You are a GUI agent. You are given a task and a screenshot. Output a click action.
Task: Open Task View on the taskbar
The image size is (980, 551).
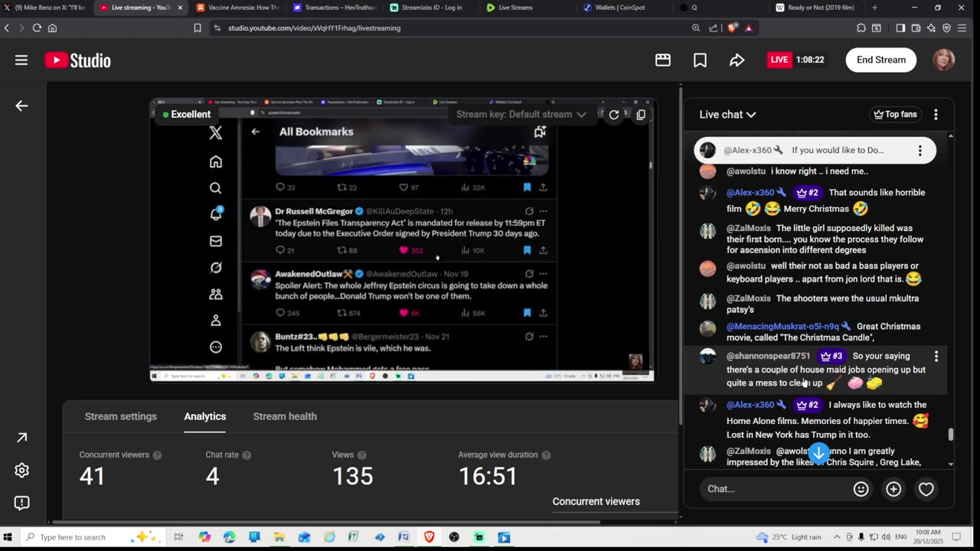pos(178,537)
